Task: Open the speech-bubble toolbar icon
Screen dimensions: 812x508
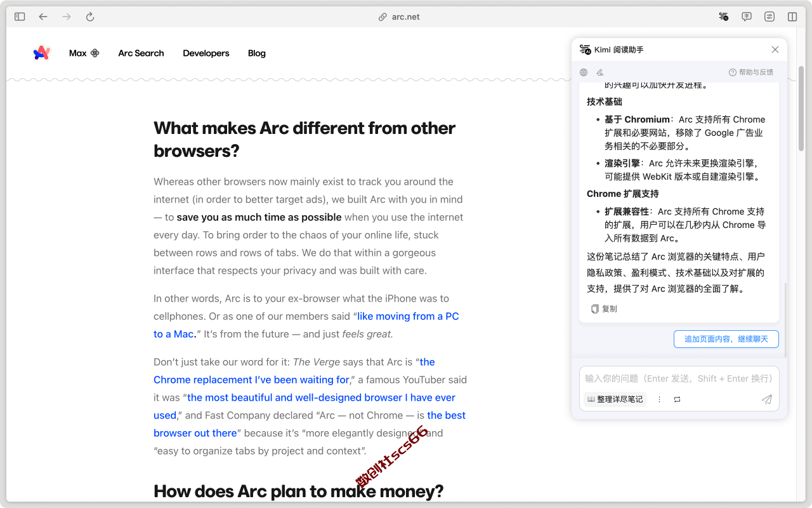Action: 747,17
